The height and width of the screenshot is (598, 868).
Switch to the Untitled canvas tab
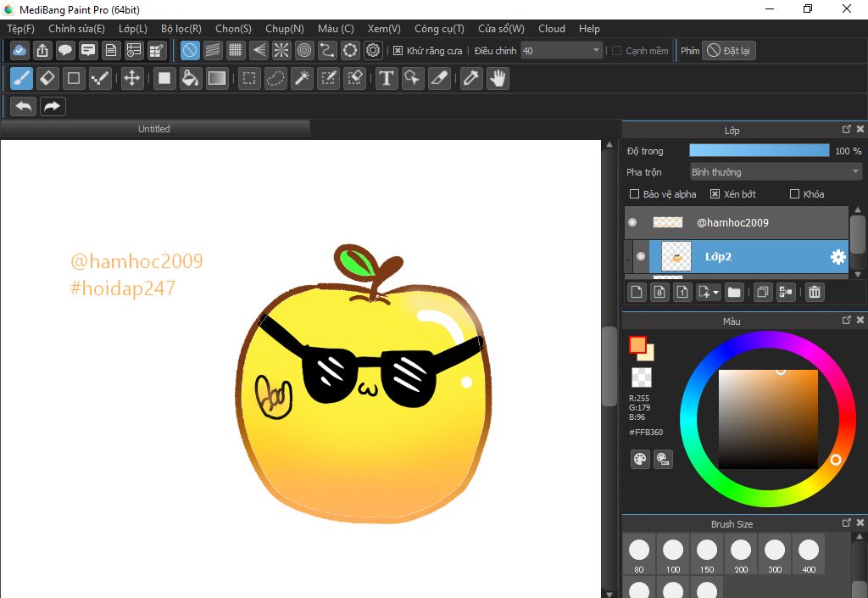click(154, 129)
